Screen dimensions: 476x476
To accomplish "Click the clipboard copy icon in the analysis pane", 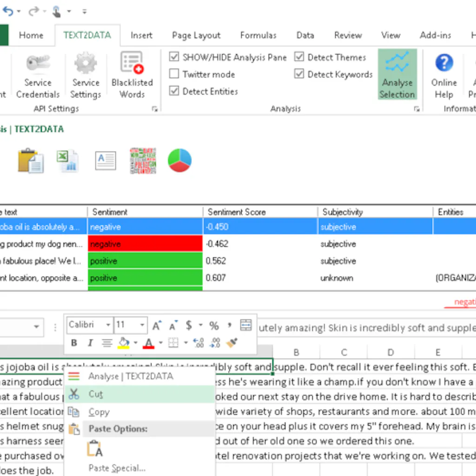I will 31,160.
